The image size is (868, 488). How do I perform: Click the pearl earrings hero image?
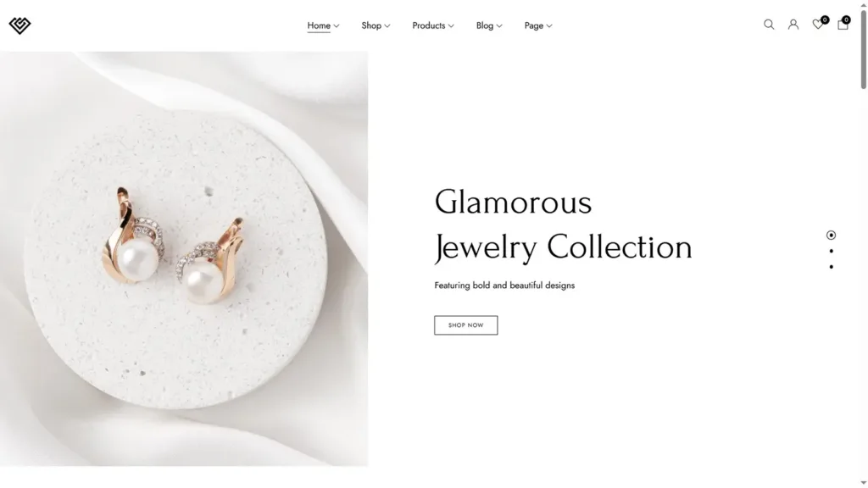click(x=184, y=259)
